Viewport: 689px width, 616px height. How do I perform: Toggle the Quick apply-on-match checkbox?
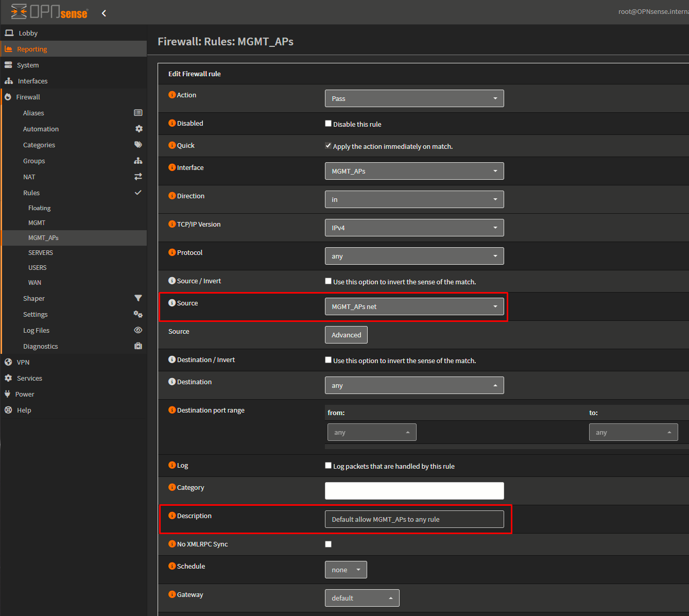pos(328,146)
